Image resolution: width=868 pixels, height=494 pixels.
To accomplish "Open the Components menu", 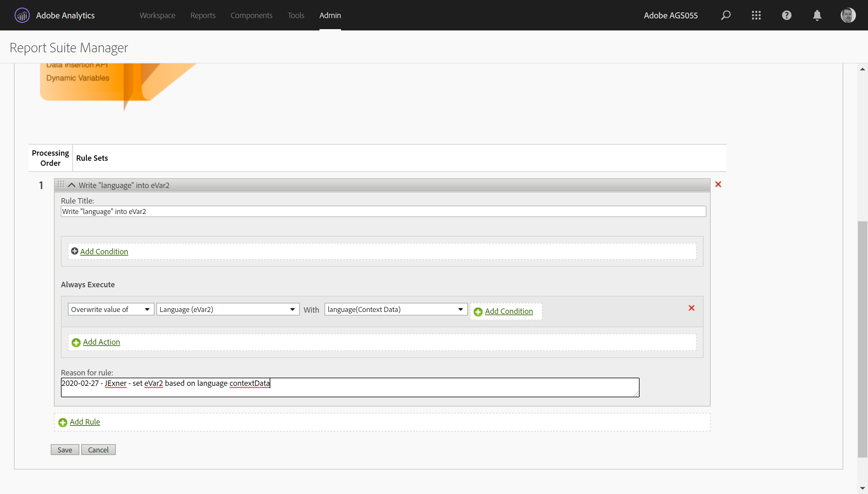I will tap(251, 15).
